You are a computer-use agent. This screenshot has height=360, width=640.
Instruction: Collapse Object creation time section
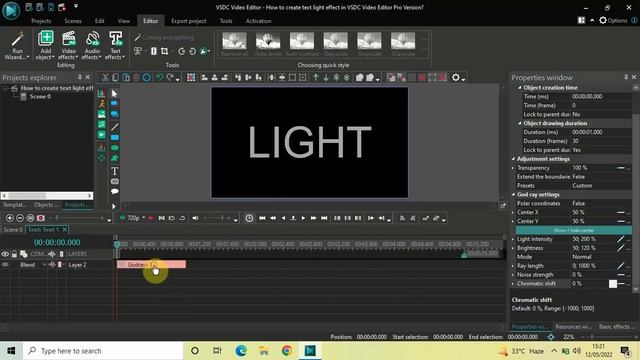coord(520,88)
